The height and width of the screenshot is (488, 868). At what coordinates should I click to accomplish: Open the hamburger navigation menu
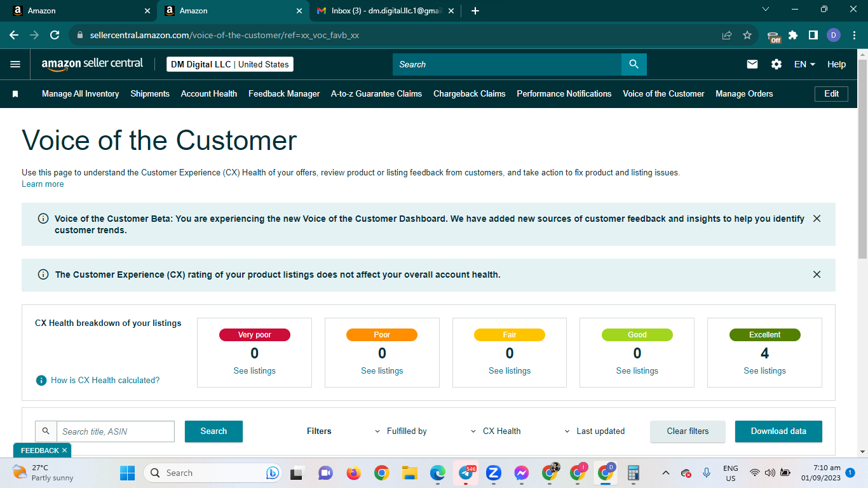pyautogui.click(x=15, y=64)
